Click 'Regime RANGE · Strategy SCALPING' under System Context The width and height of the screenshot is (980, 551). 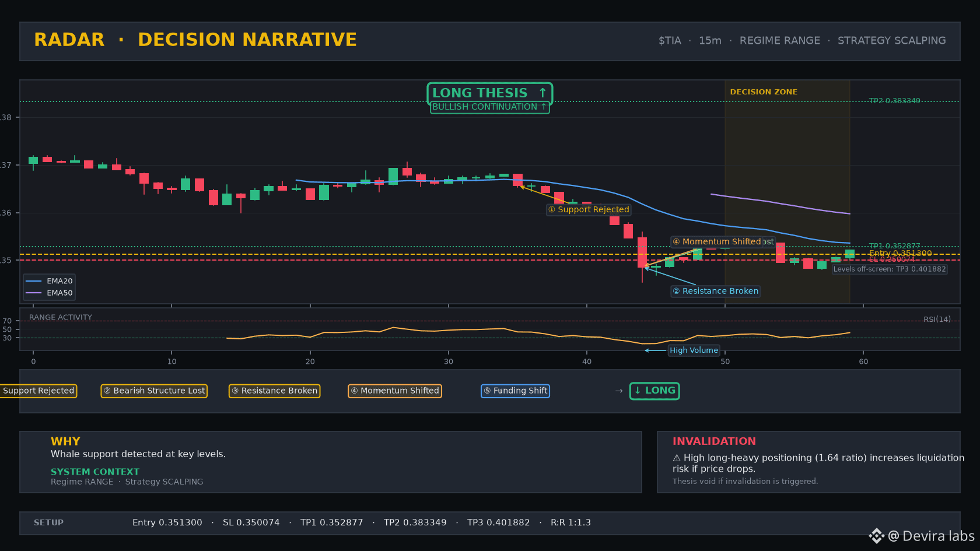(x=127, y=482)
